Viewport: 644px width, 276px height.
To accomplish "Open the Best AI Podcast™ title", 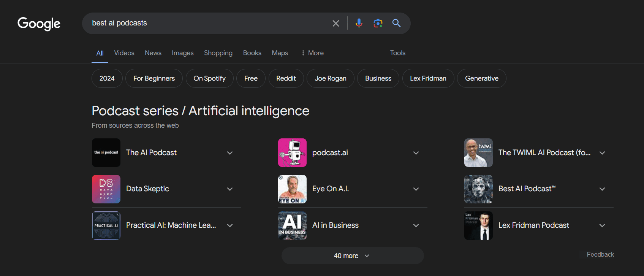I will pos(527,189).
